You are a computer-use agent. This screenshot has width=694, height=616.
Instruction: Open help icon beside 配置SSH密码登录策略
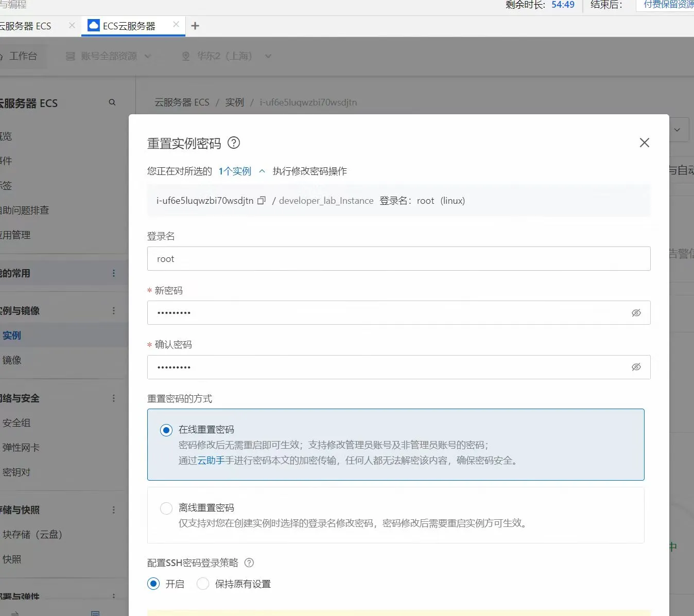(x=249, y=562)
